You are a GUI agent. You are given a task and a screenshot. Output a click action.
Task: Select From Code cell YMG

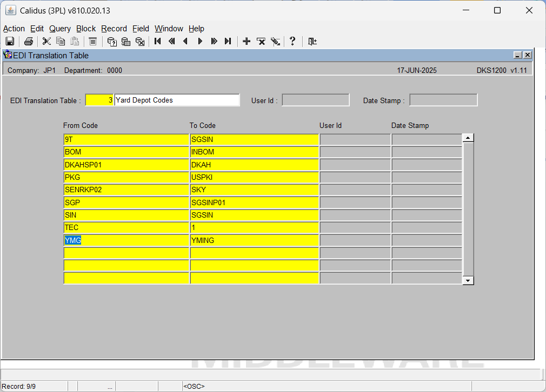pyautogui.click(x=126, y=240)
